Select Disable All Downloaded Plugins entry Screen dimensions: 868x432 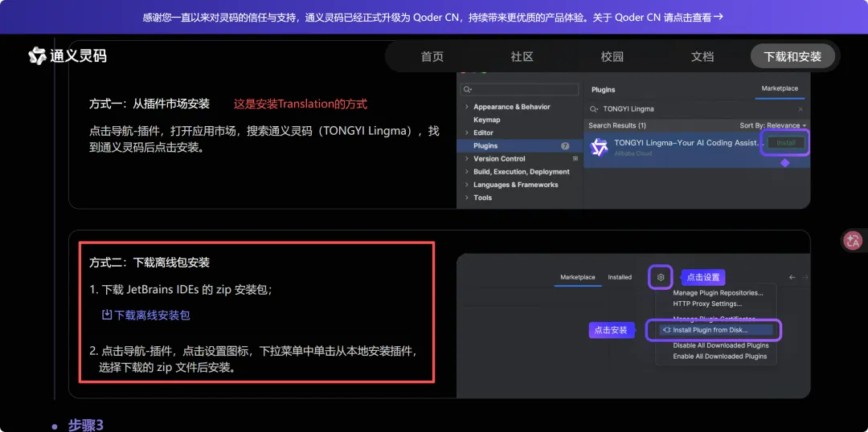pyautogui.click(x=720, y=345)
